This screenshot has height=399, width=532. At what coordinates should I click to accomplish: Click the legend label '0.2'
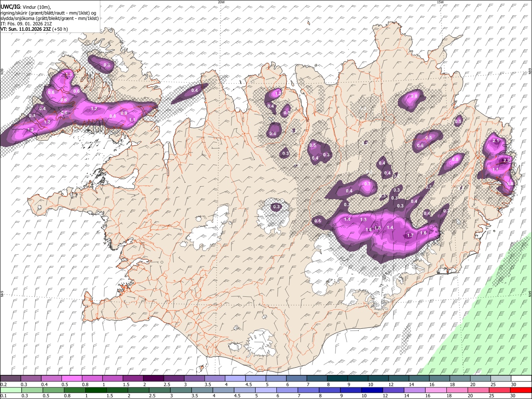tap(3, 384)
